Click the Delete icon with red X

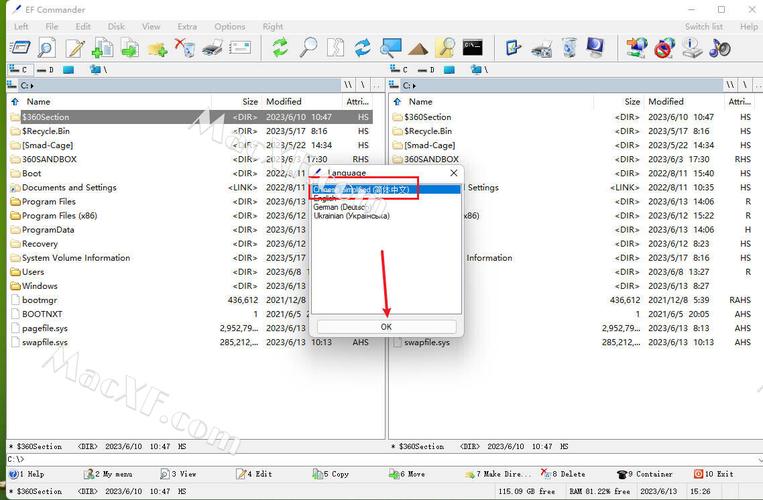[x=185, y=48]
